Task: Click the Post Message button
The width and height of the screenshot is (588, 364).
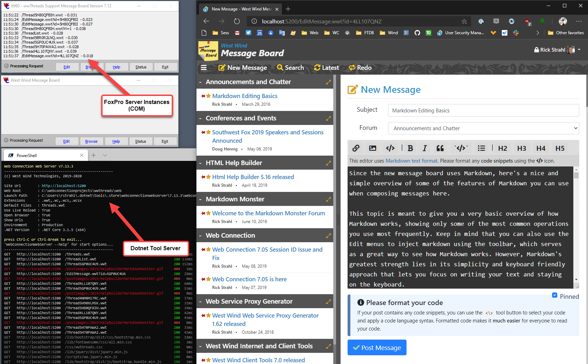Action: click(x=377, y=348)
